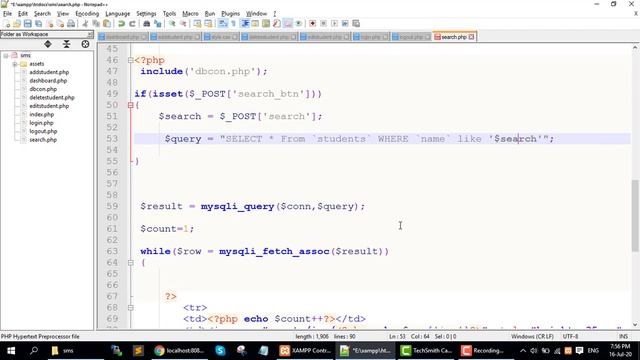Switch to the style.css tab
This screenshot has height=360, width=640.
pos(221,37)
